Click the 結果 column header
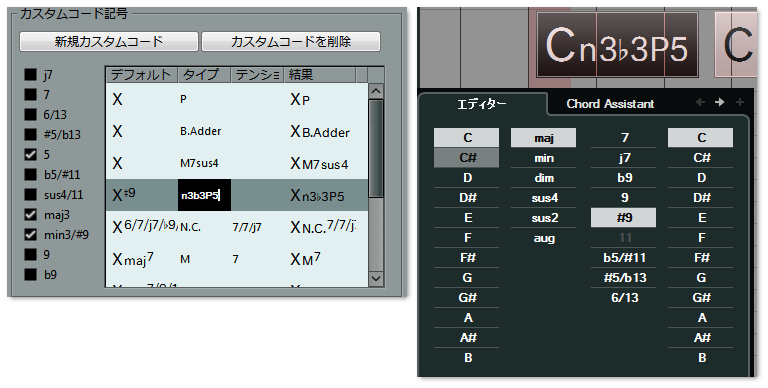The height and width of the screenshot is (388, 768). click(320, 75)
